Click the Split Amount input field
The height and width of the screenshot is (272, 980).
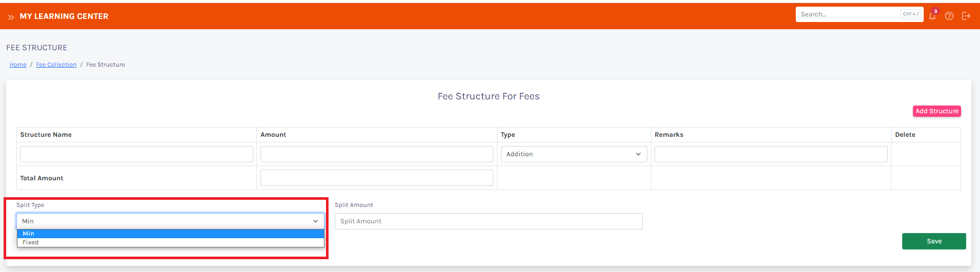point(488,221)
